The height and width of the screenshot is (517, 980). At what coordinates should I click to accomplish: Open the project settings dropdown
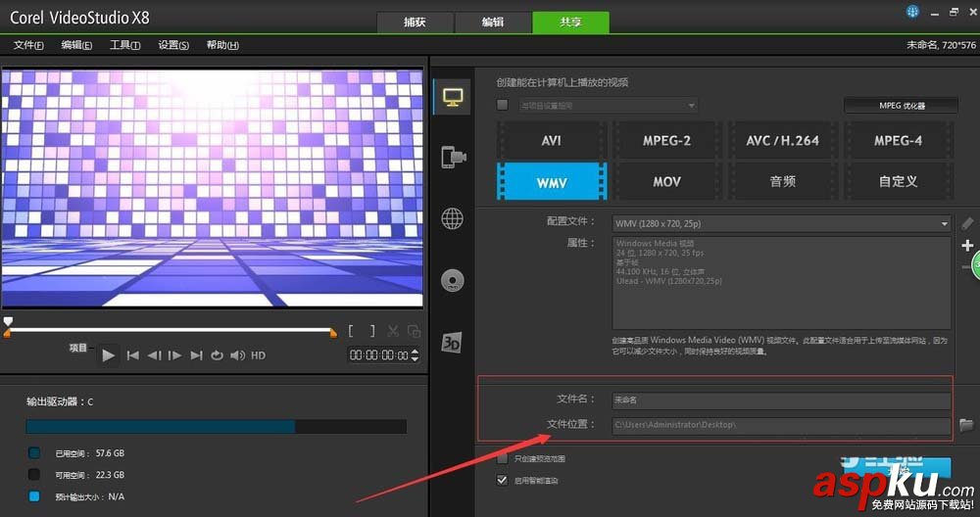click(608, 106)
